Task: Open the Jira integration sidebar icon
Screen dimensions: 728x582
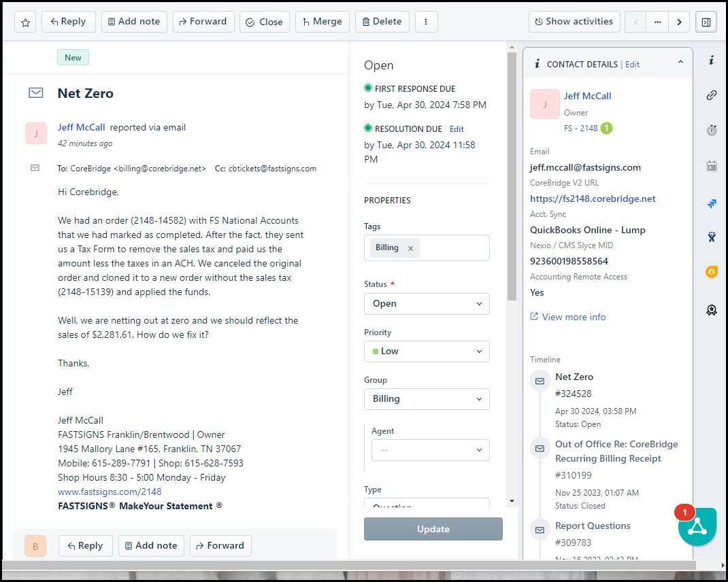Action: (x=711, y=203)
